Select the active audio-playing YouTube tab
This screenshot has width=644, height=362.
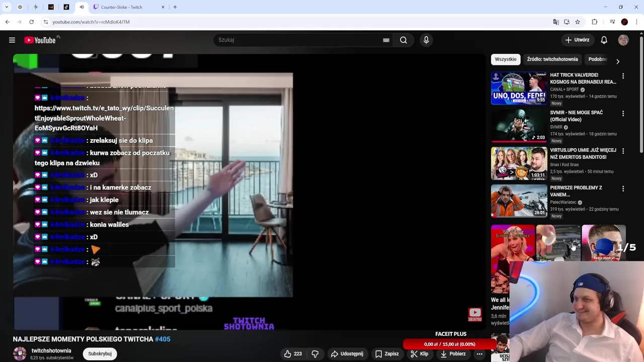click(x=81, y=7)
